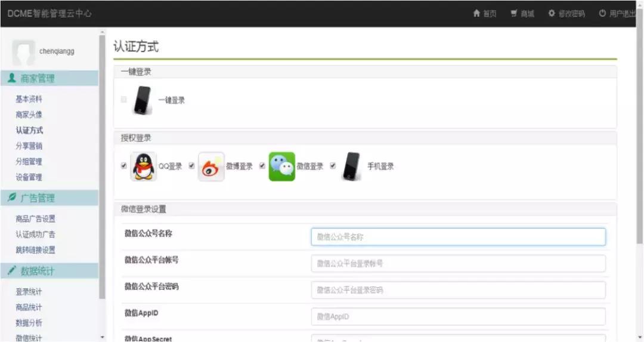This screenshot has height=342, width=644.
Task: Focus the 微信公众平台密码 input field
Action: pos(458,290)
